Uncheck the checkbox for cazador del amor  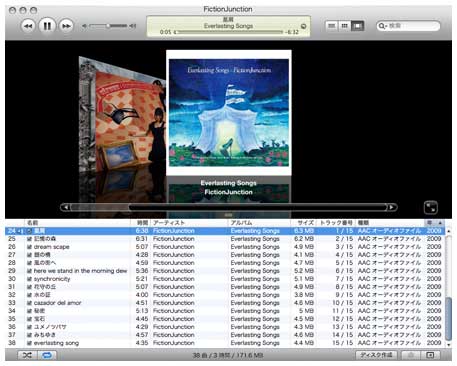click(x=29, y=303)
